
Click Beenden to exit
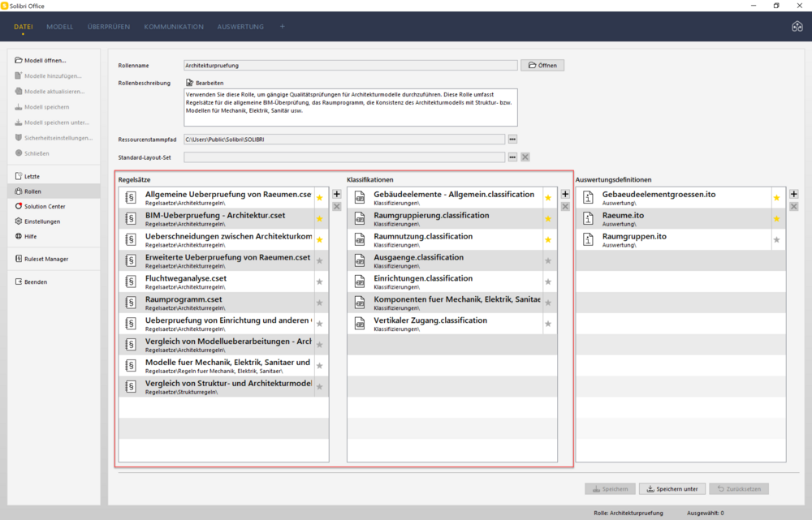pyautogui.click(x=31, y=281)
